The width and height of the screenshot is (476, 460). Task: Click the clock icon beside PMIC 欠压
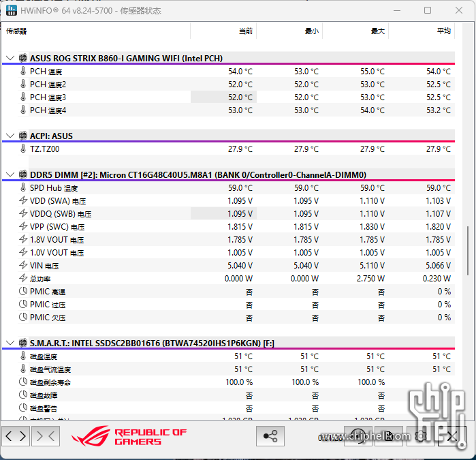pyautogui.click(x=23, y=317)
